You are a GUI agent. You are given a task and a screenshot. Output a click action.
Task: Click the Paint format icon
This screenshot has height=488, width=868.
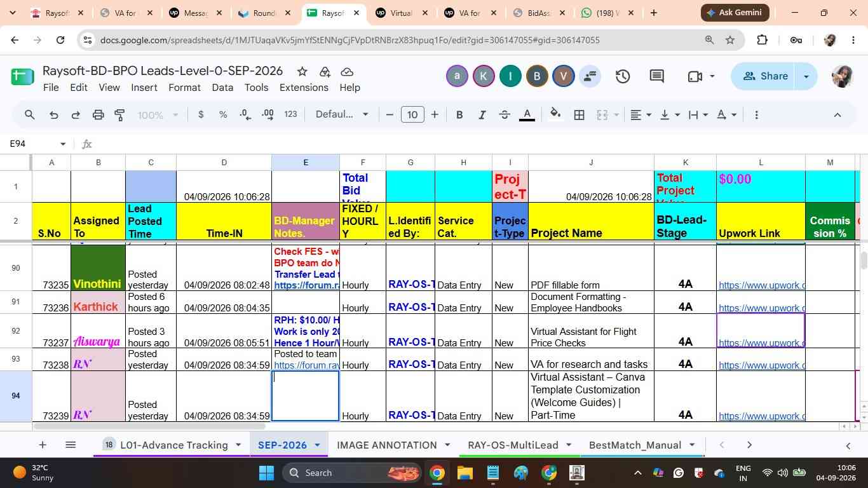pos(119,115)
